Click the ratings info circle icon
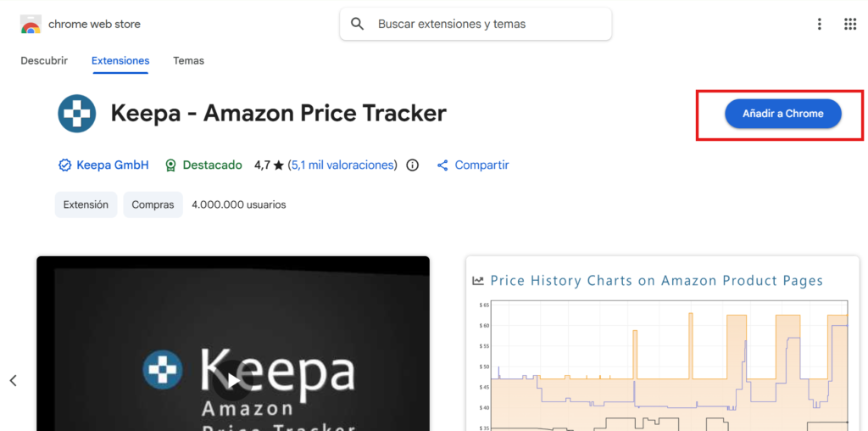This screenshot has width=868, height=431. click(413, 165)
